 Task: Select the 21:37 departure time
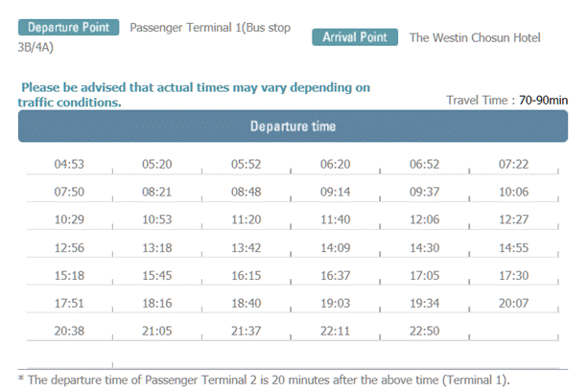(x=247, y=331)
